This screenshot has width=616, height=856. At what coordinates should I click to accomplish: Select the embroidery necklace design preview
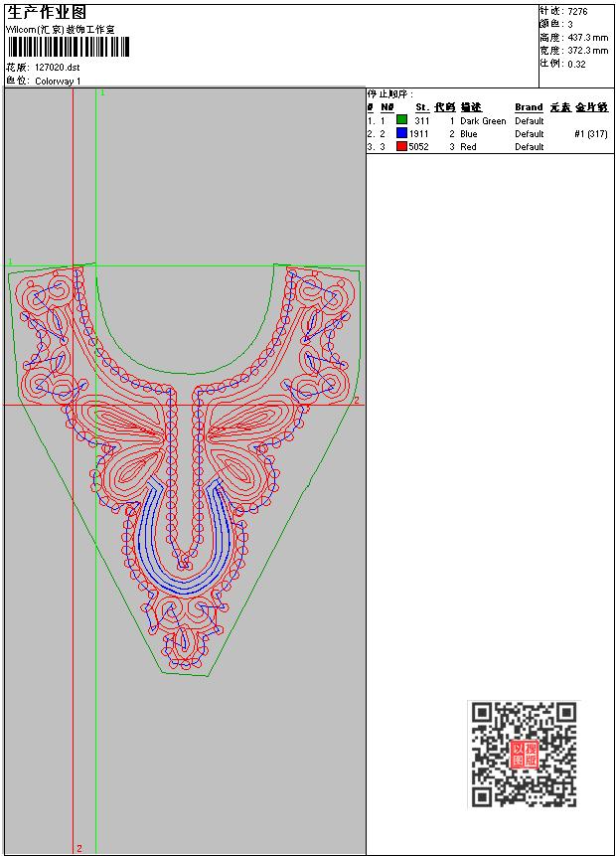click(185, 469)
